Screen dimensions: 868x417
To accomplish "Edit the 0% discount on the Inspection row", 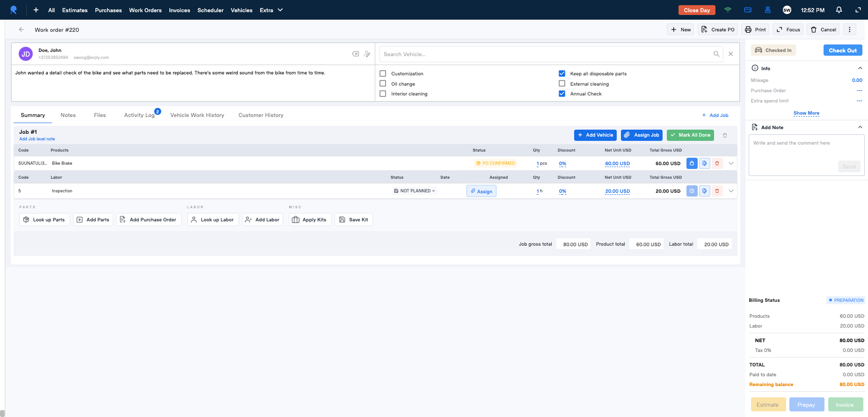I will coord(562,191).
